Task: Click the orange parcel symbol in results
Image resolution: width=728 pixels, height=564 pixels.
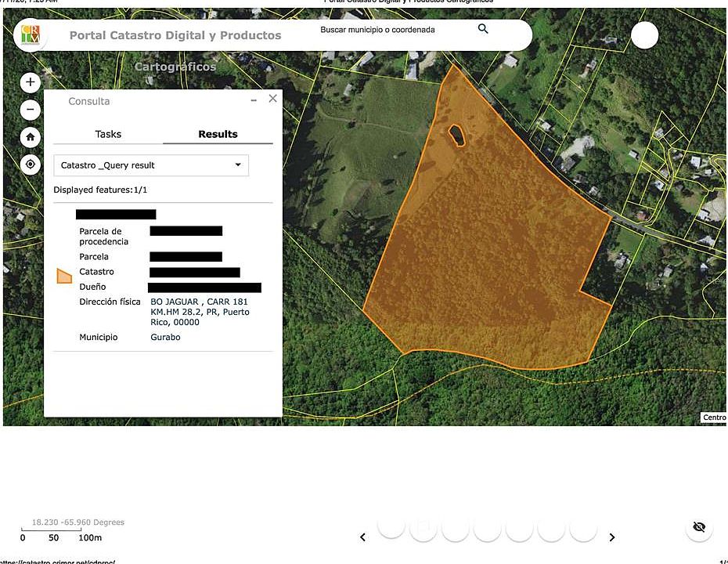Action: click(64, 276)
